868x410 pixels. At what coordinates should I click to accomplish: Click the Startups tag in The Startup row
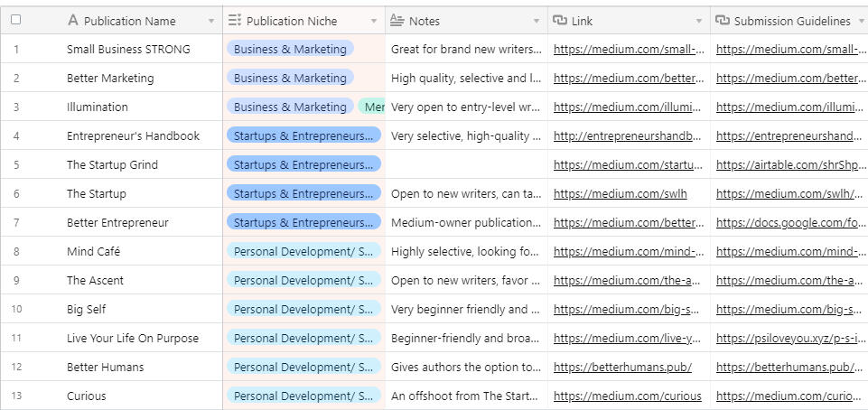click(303, 193)
